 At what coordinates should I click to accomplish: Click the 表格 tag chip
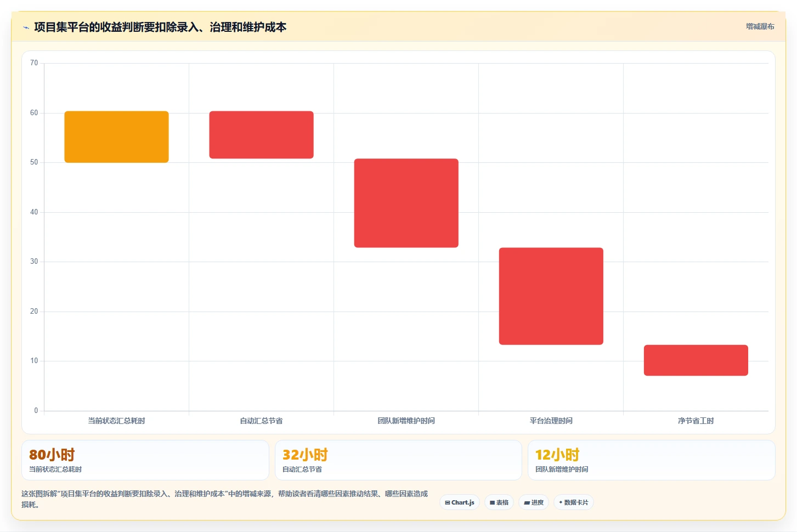tap(499, 502)
